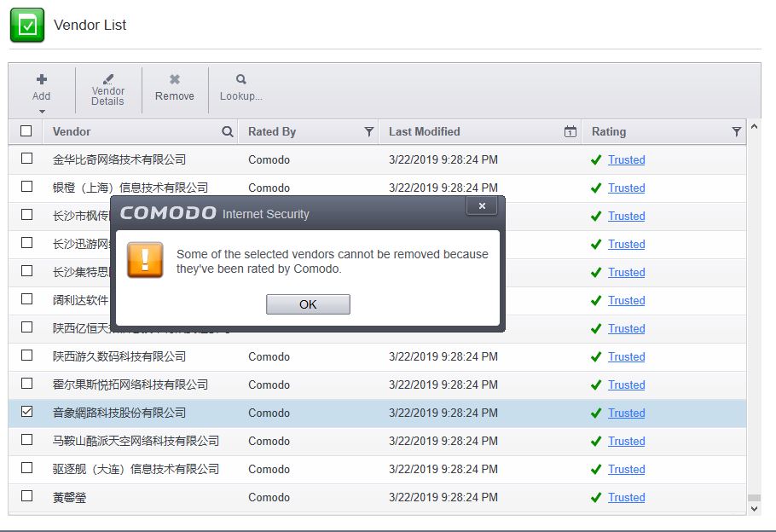Open Trusted rating link for 马鞍山酷派天空网络科技有限公司
The image size is (776, 532).
626,441
